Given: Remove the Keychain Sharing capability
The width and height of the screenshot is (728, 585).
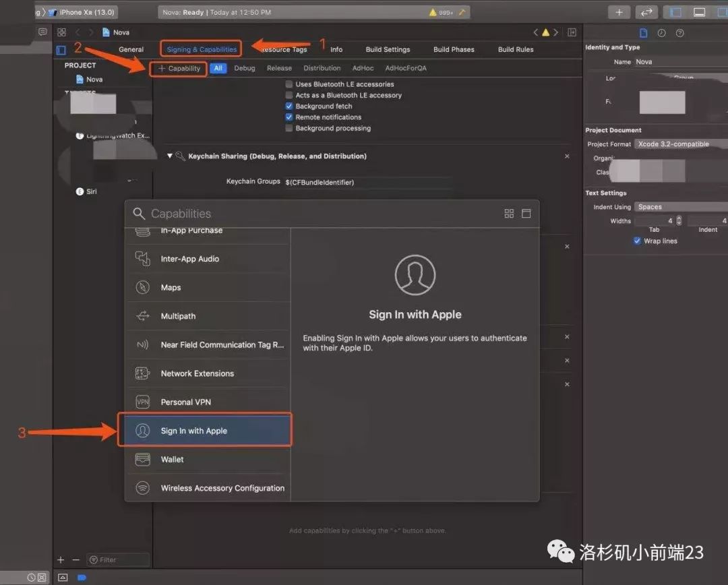Looking at the screenshot, I should [x=567, y=156].
